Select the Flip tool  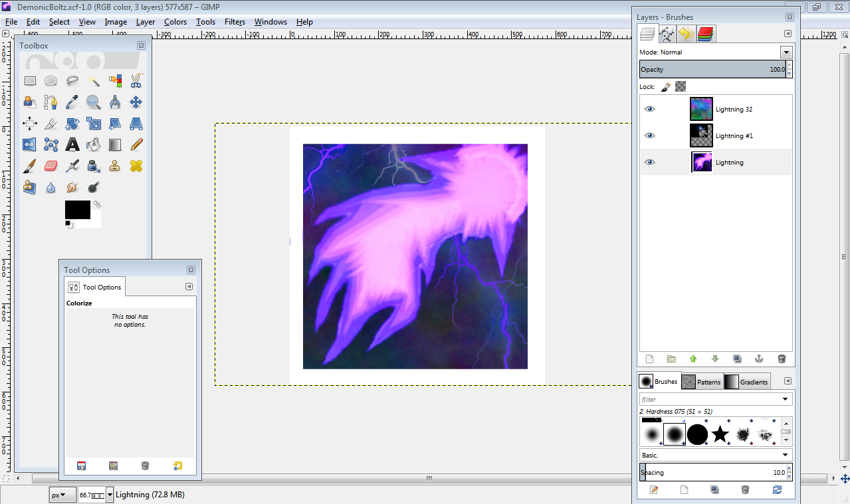tap(30, 145)
